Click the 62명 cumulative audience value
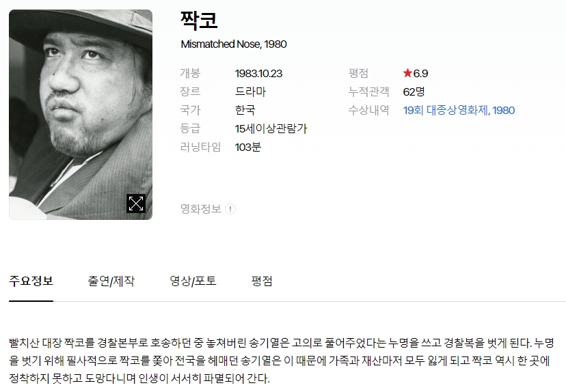The image size is (566, 392). pyautogui.click(x=414, y=92)
